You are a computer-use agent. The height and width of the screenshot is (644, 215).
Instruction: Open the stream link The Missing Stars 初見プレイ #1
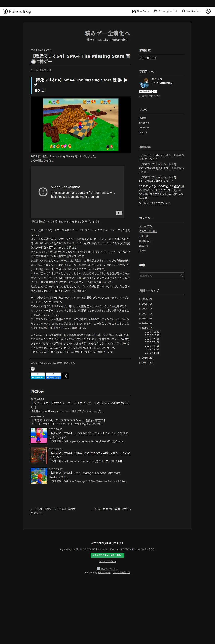[x=65, y=222]
